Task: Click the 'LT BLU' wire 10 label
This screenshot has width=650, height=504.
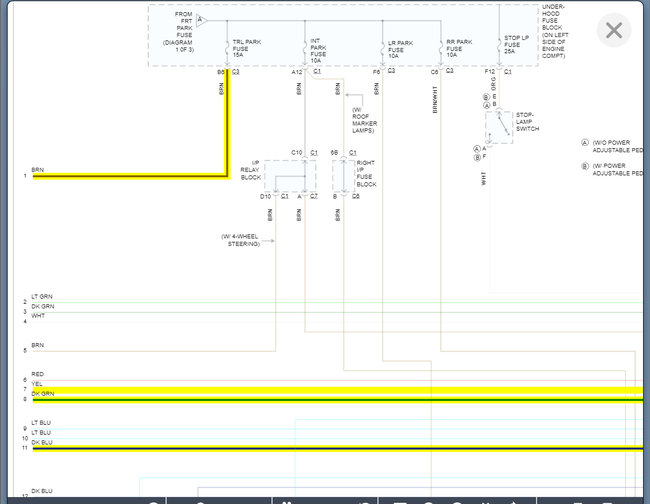Action: pyautogui.click(x=41, y=432)
